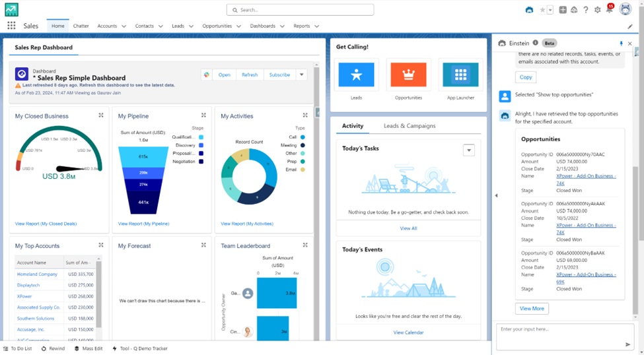This screenshot has height=355, width=644.
Task: Switch to the Leads & Campaigns tab
Action: (x=409, y=126)
